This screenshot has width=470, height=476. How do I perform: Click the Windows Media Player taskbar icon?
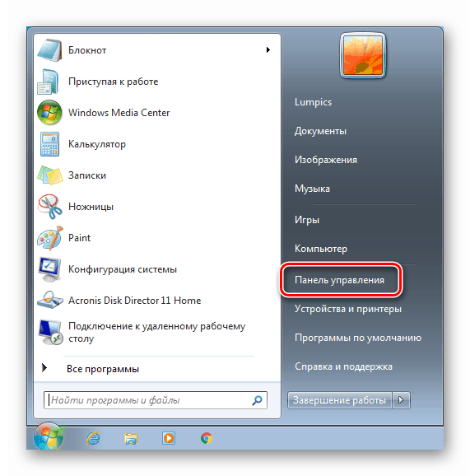pos(169,438)
